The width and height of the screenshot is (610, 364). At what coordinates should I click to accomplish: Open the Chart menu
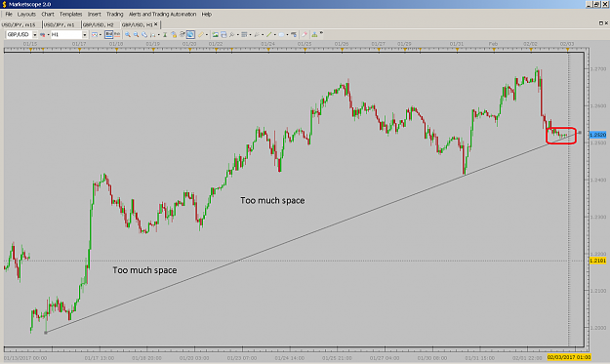48,14
